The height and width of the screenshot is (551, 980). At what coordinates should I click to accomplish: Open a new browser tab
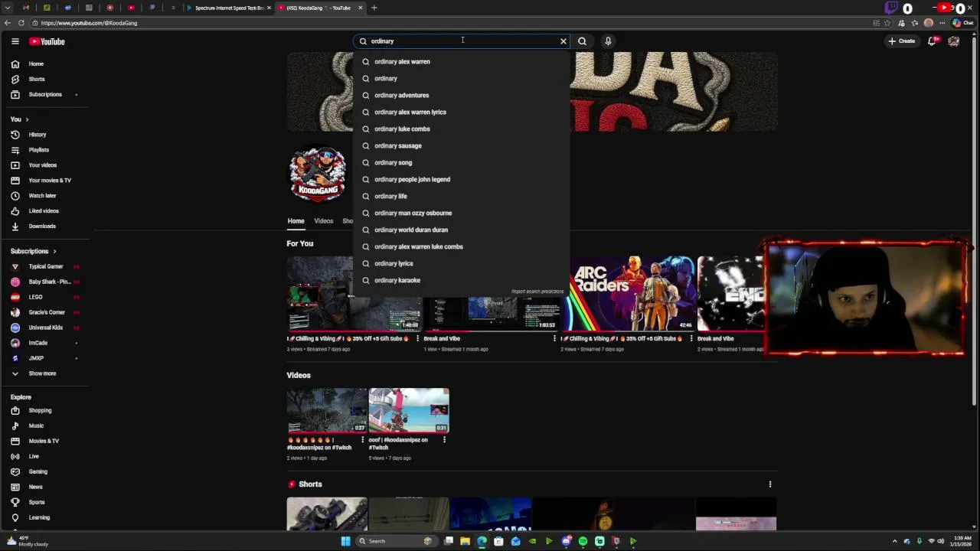[x=374, y=8]
